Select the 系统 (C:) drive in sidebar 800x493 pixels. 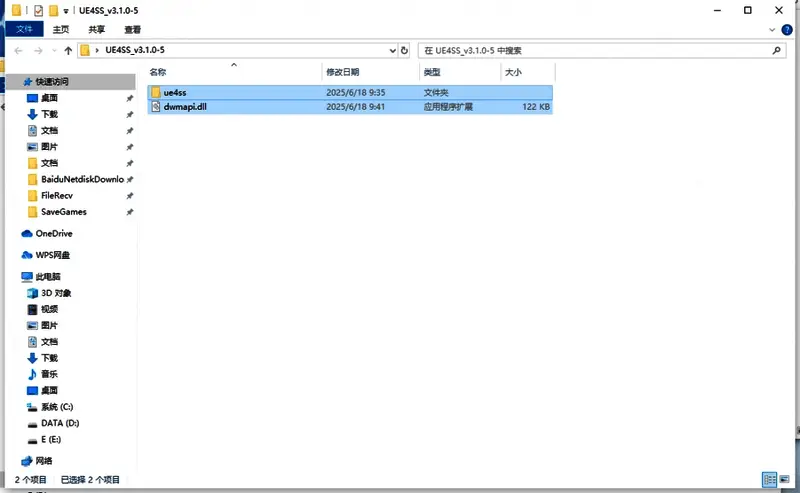[x=56, y=407]
